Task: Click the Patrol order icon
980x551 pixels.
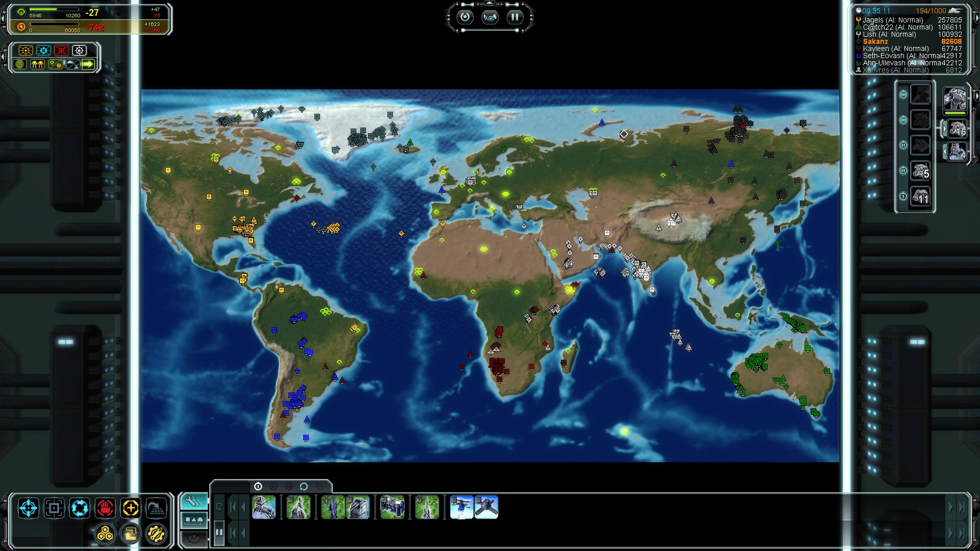Action: [80, 508]
